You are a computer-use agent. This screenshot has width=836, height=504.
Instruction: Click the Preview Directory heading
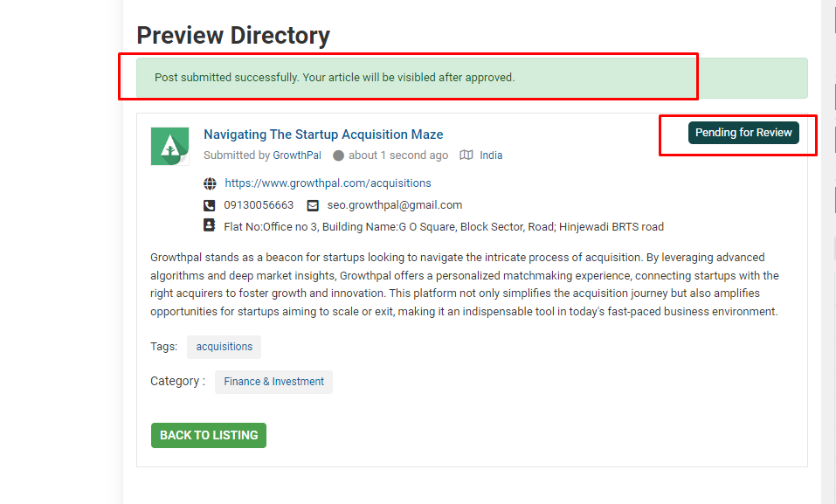point(233,36)
